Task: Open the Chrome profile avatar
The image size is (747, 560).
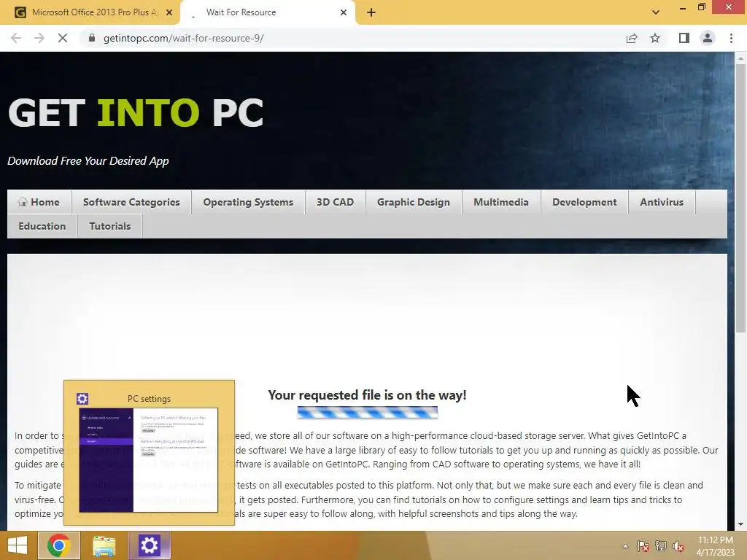Action: coord(708,38)
